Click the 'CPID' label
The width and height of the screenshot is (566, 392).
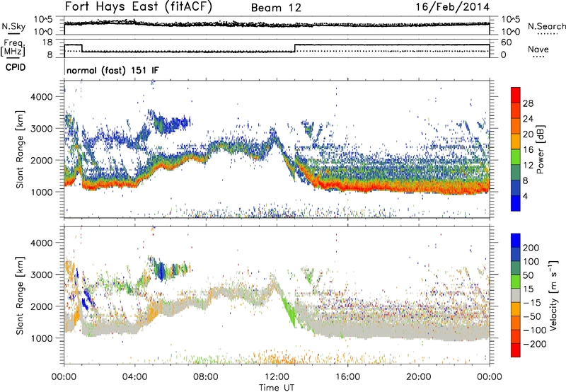click(16, 67)
